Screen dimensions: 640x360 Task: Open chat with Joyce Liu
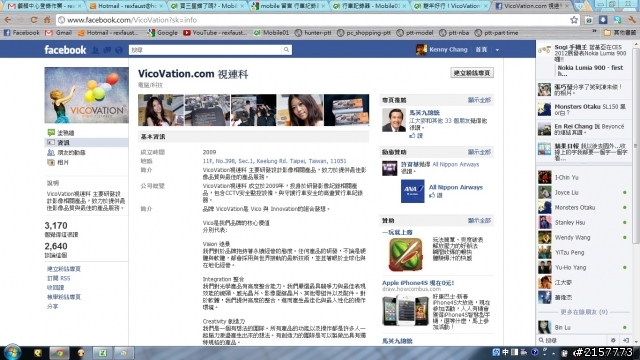[584, 193]
